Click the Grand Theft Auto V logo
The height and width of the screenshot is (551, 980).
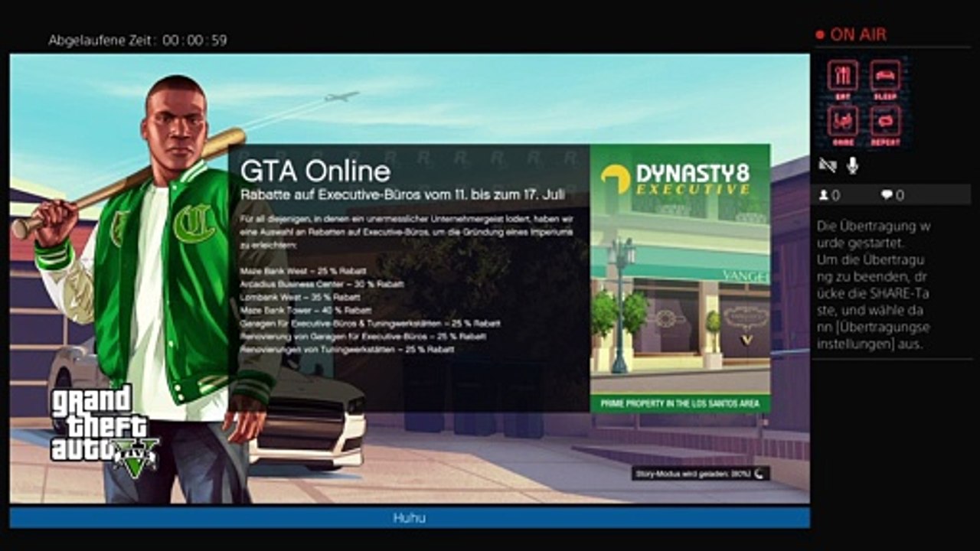[104, 432]
